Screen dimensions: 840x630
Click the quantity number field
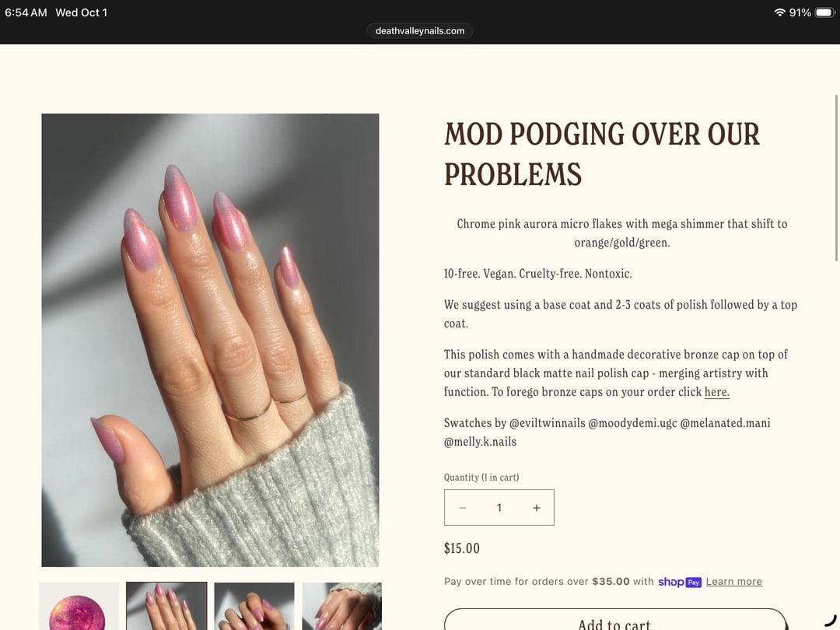pyautogui.click(x=499, y=508)
